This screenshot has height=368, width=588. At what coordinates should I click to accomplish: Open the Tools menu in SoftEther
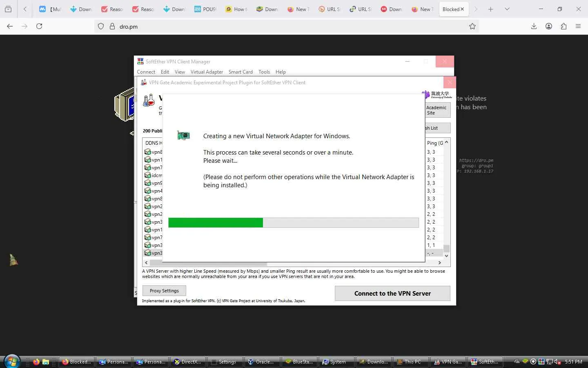(264, 72)
